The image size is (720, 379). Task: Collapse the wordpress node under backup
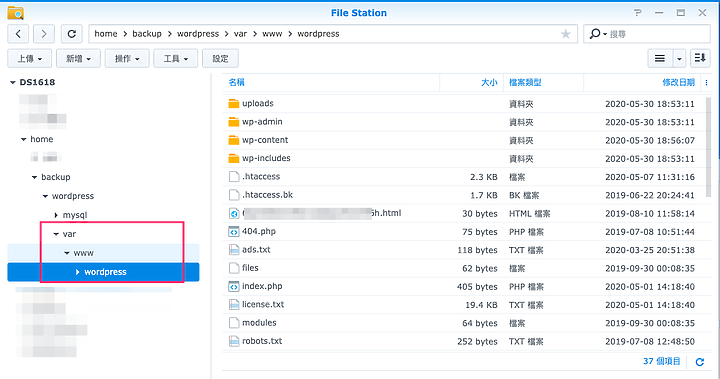click(45, 196)
